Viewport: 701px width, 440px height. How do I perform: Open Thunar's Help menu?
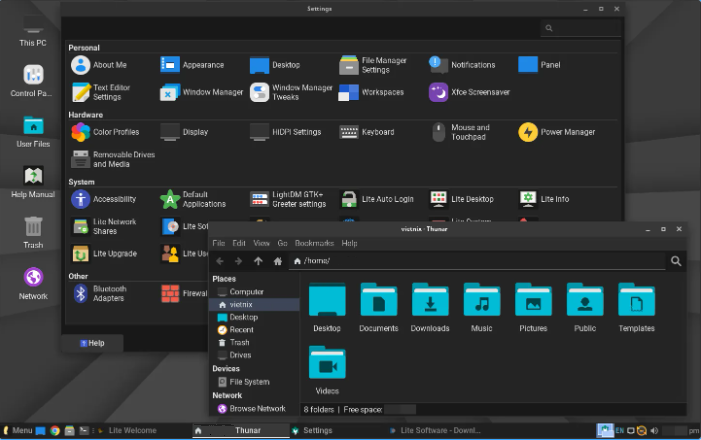(349, 243)
